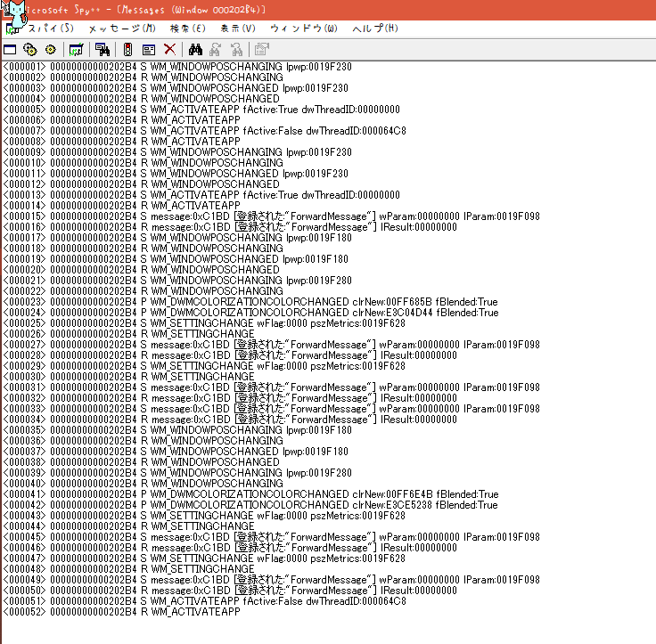
Task: Select message row <000005> WM_ACTIVATEAPP fActive:True
Action: 201,110
